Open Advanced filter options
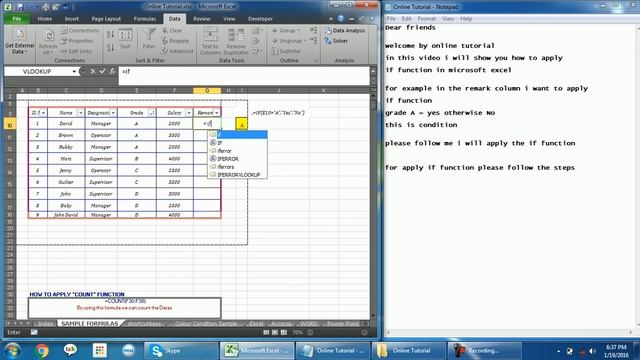Viewport: 640px width, 360px height. [177, 51]
